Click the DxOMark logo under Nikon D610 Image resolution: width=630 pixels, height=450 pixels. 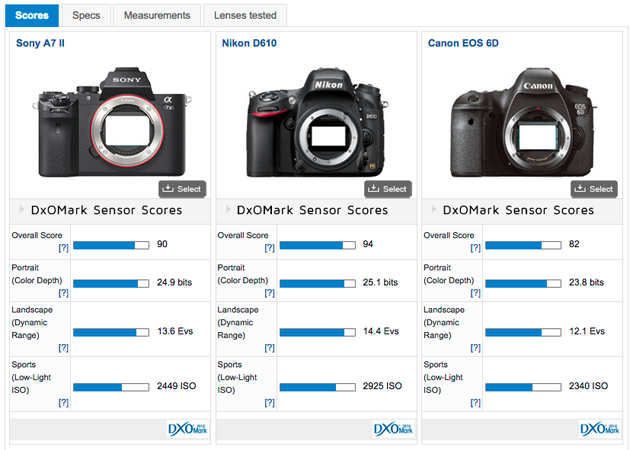[393, 429]
